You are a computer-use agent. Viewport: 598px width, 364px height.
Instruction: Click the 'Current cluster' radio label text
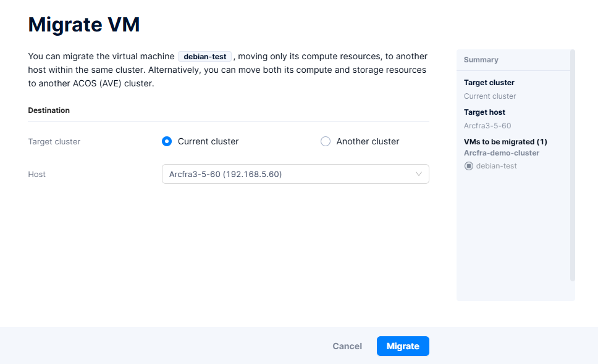point(208,141)
